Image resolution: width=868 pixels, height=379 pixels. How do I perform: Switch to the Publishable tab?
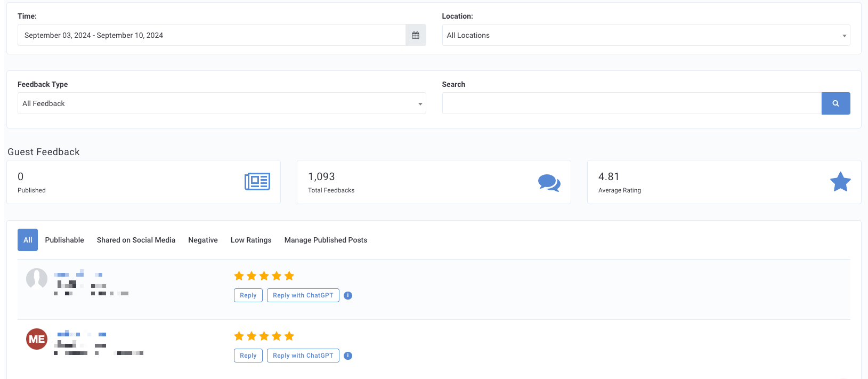point(64,240)
